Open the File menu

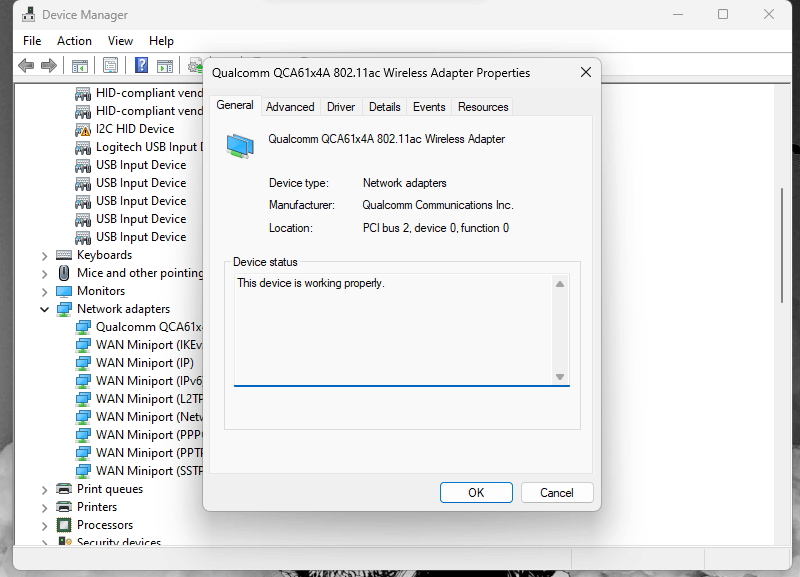point(32,41)
